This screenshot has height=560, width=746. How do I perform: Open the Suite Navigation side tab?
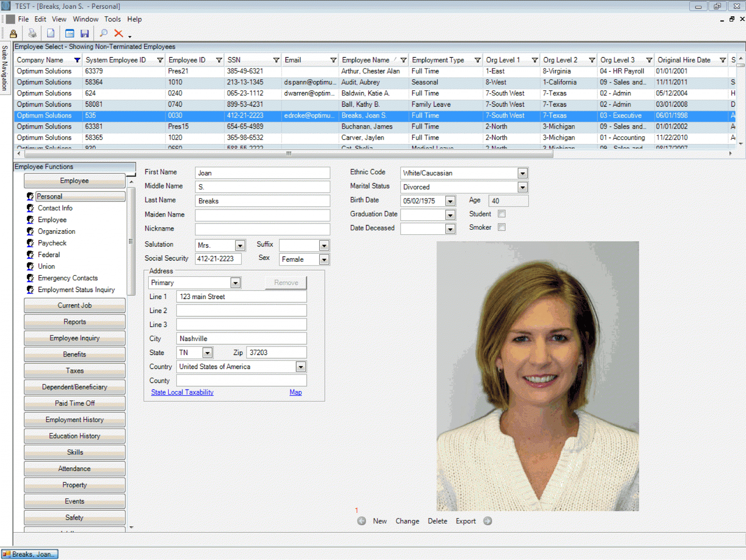pyautogui.click(x=5, y=68)
